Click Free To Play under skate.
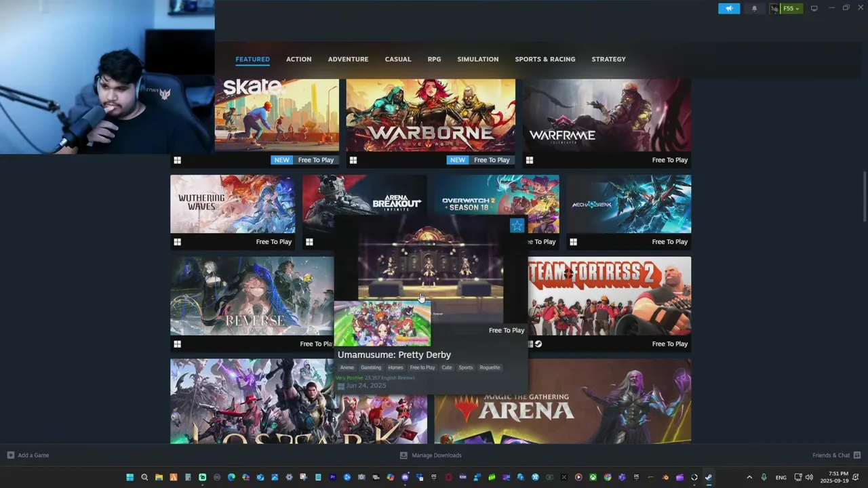The width and height of the screenshot is (868, 488). (x=316, y=160)
